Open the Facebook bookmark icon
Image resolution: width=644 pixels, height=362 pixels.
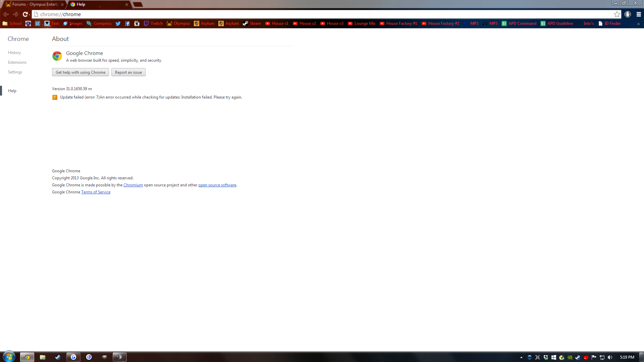click(127, 23)
